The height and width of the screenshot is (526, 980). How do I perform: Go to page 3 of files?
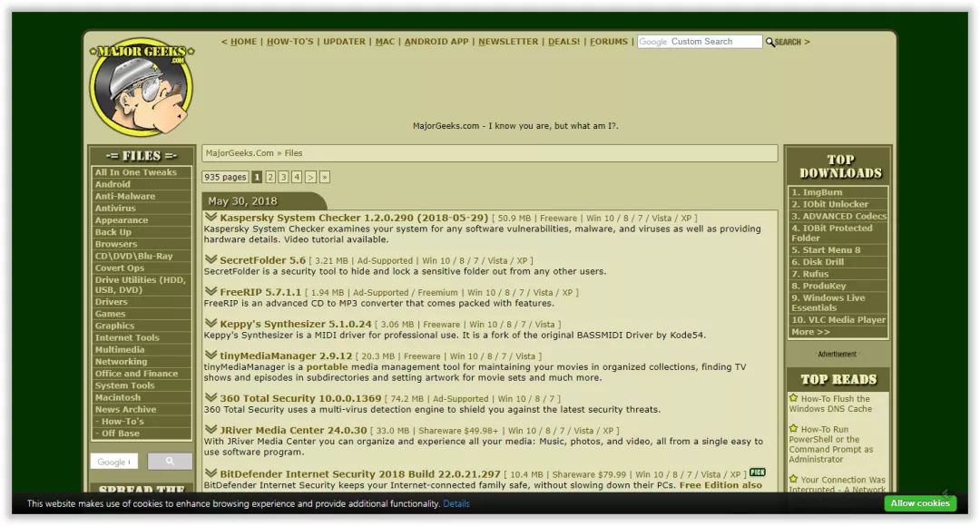(x=284, y=178)
